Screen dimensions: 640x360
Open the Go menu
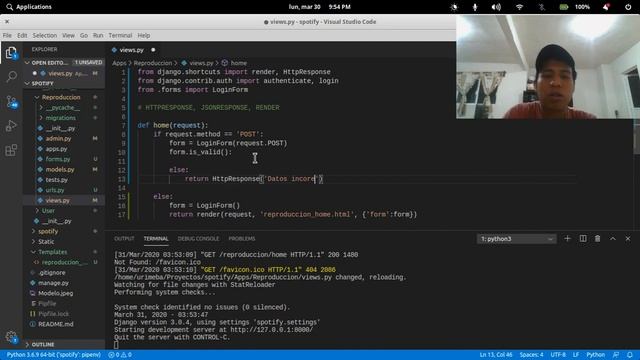[x=84, y=36]
